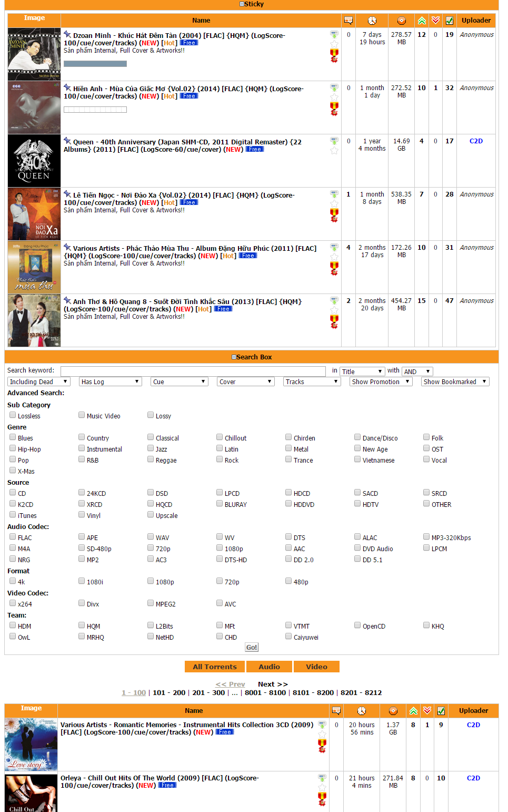Enable the Vietnamese genre checkbox
The height and width of the screenshot is (812, 508).
coord(357,459)
